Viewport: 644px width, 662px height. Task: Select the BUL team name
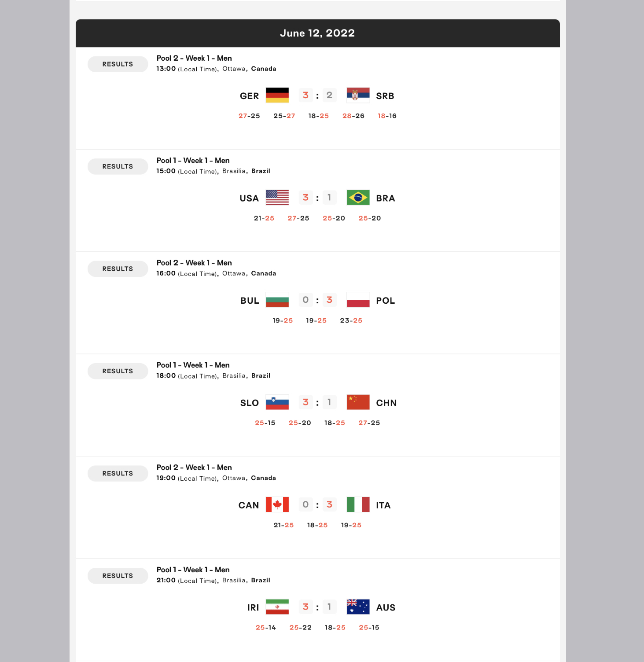tap(250, 301)
